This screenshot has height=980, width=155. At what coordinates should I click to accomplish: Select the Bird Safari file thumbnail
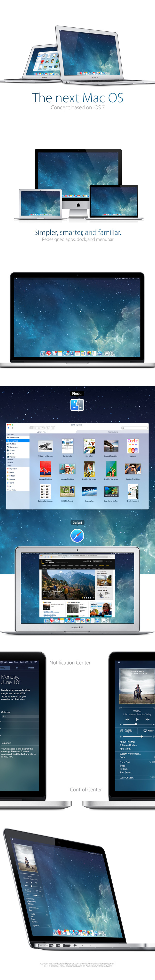[x=89, y=446]
